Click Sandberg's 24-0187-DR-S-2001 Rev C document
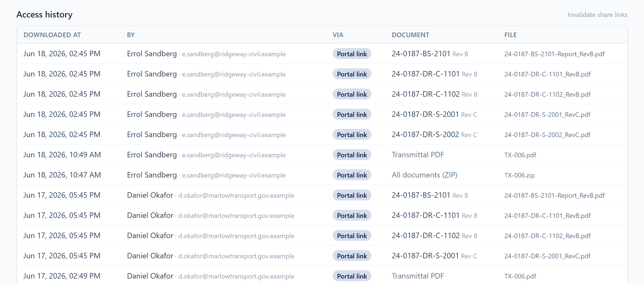The image size is (644, 284). tap(434, 114)
